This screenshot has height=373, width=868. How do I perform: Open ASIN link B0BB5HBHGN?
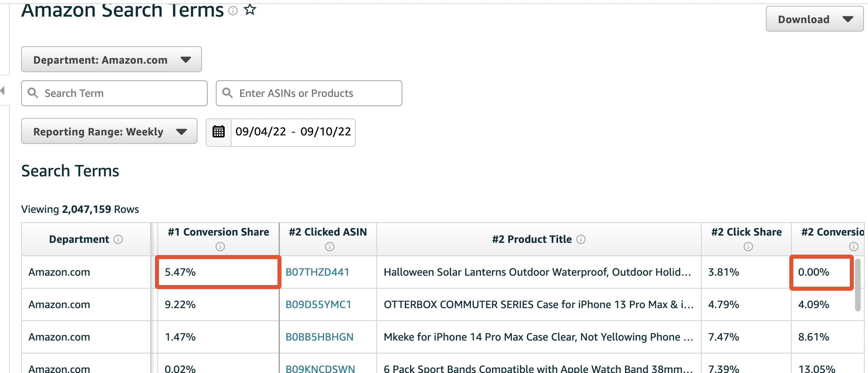[319, 337]
